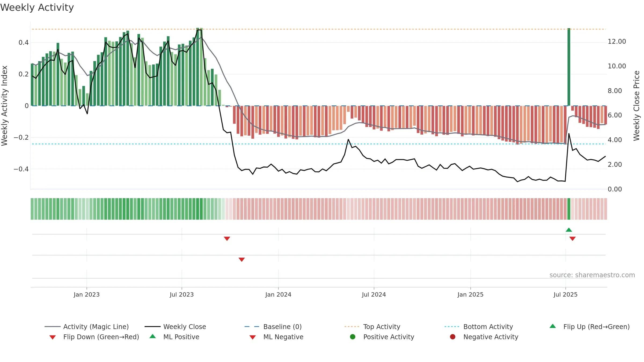
Task: Click the Jan 2023 x-axis label
Action: coord(87,294)
